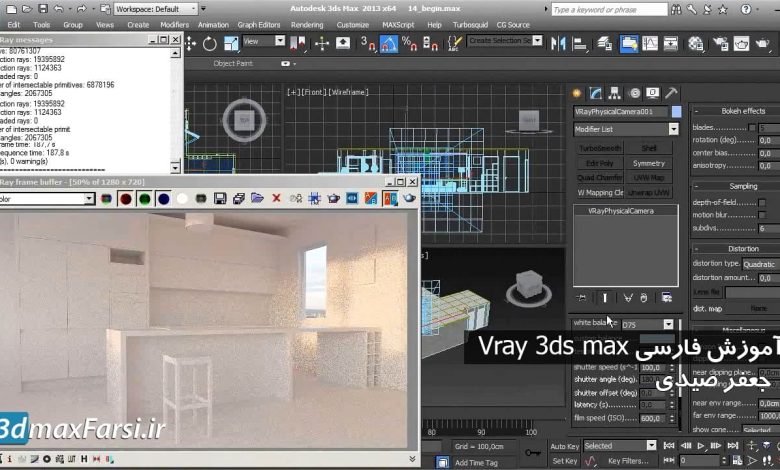Switch to alpha channel in frame buffer

point(182,199)
